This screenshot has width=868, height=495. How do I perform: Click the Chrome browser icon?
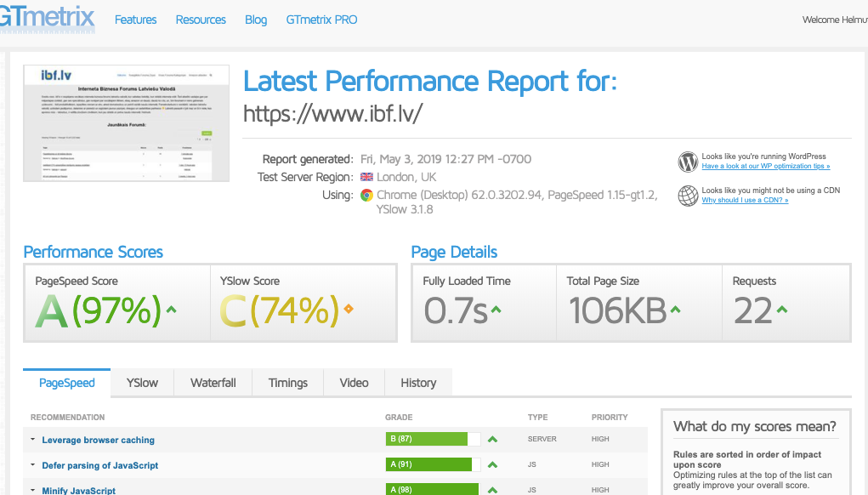[366, 195]
